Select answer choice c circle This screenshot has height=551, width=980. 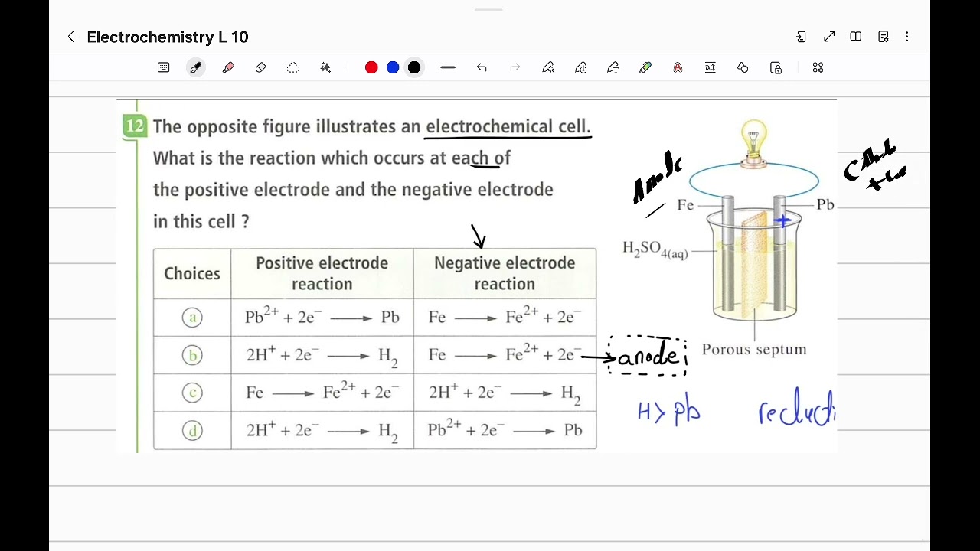coord(192,393)
